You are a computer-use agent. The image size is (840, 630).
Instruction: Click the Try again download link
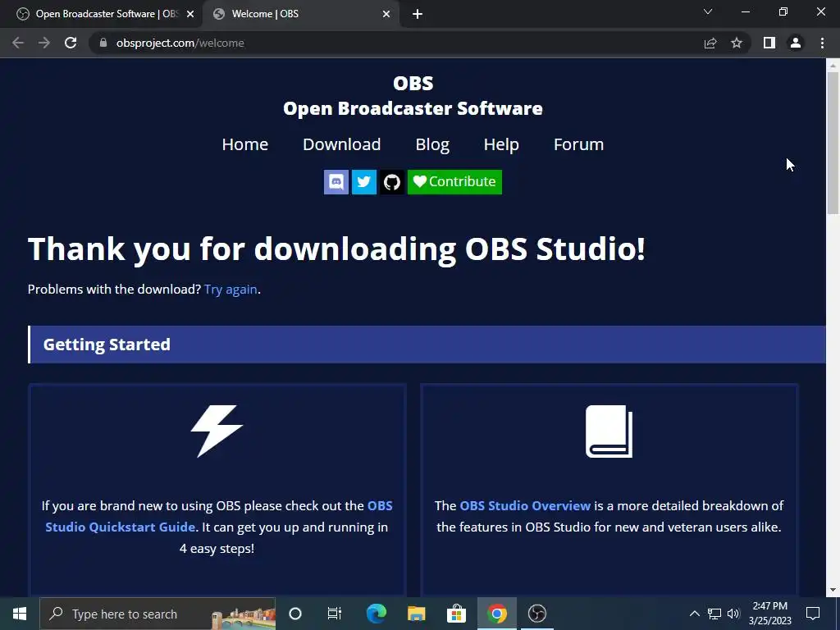click(231, 290)
